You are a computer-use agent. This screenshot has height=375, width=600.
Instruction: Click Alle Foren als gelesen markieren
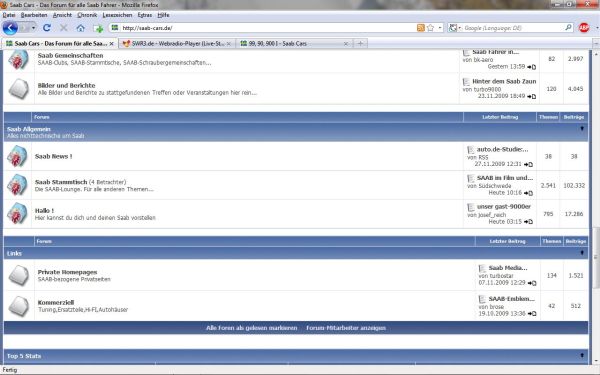point(251,328)
